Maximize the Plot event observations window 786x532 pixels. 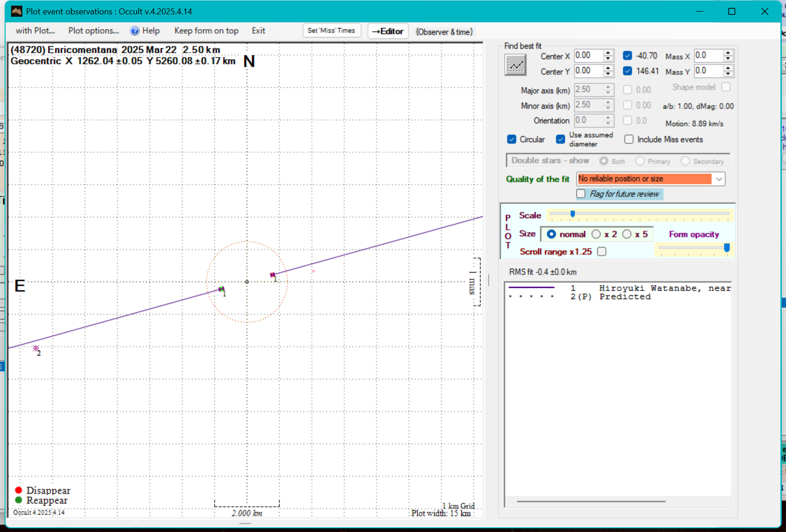[x=732, y=11]
